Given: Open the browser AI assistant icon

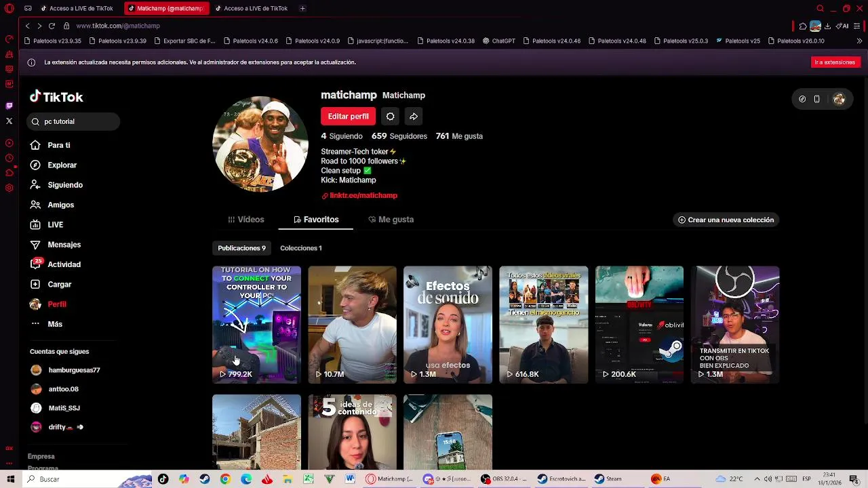Looking at the screenshot, I should (x=843, y=26).
